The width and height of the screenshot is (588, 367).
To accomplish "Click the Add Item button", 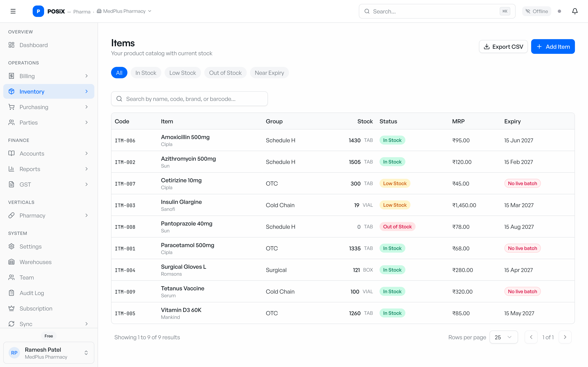I will [553, 47].
